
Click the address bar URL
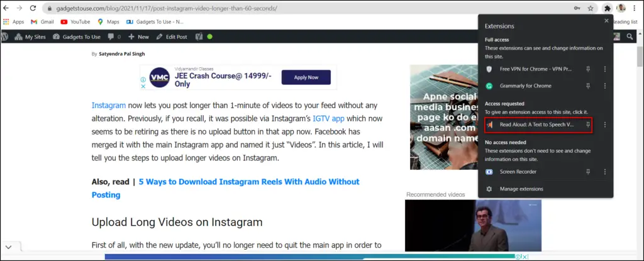pyautogui.click(x=165, y=8)
